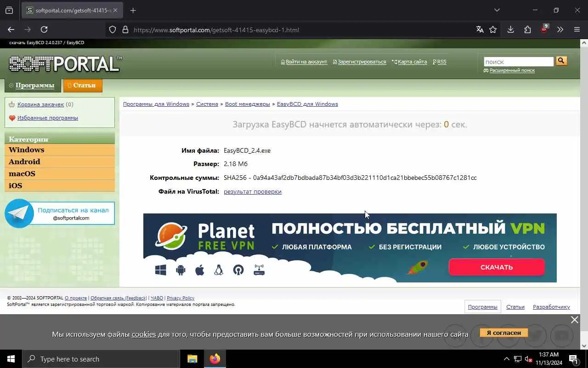588x368 pixels.
Task: Click the Зарегистрироваться link
Action: click(362, 62)
